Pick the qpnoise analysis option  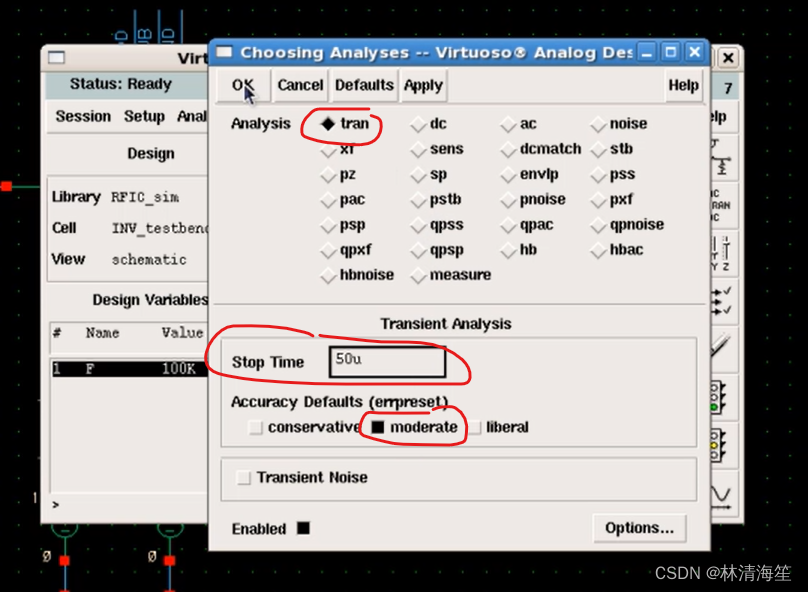598,225
